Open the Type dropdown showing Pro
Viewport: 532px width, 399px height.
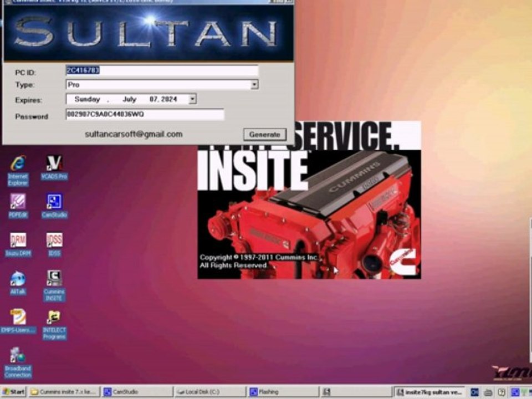click(254, 84)
